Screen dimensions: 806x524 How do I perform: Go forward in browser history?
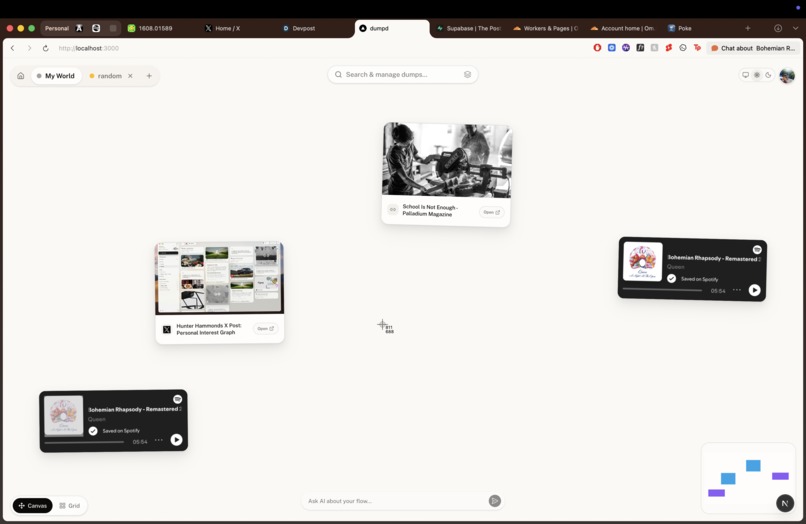(29, 48)
